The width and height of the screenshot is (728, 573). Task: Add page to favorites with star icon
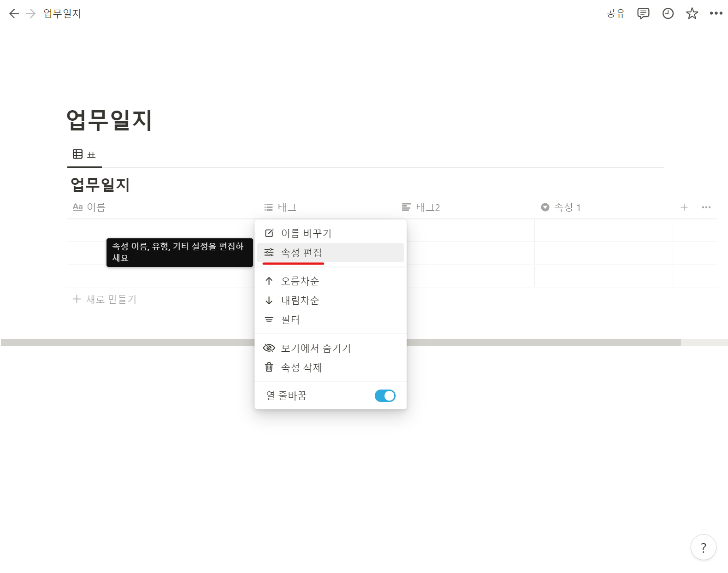tap(692, 14)
